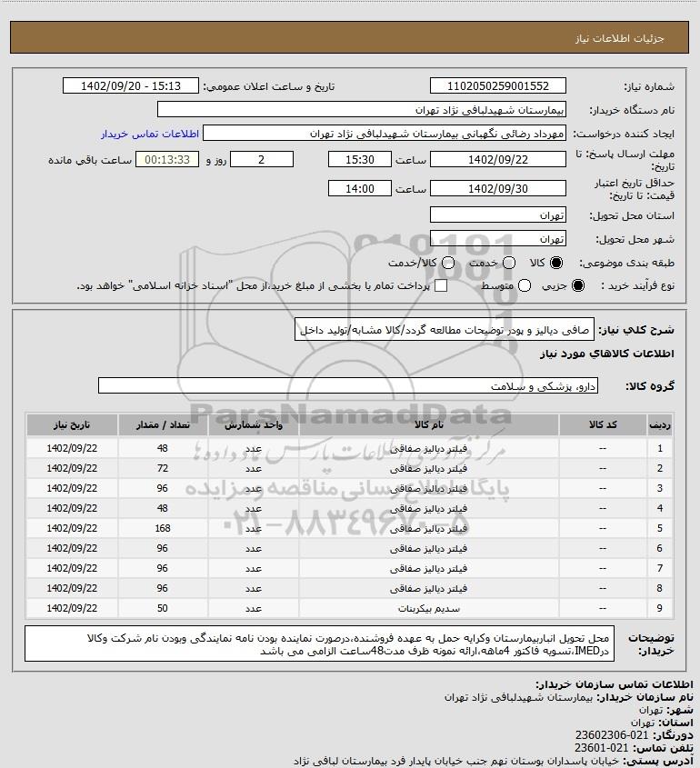Select table row 5 with quantity 168
The width and height of the screenshot is (700, 768).
coord(350,528)
